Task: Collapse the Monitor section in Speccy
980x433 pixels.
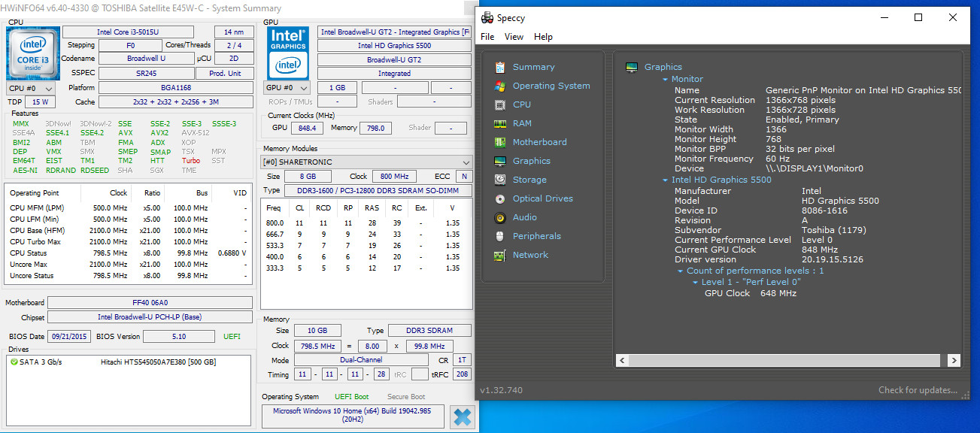Action: 665,79
